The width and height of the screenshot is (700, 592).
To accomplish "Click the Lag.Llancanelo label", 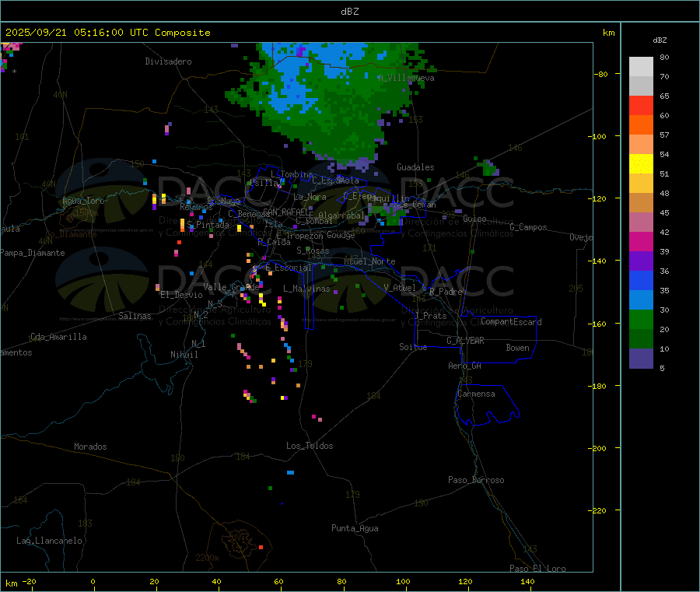I will (x=50, y=541).
